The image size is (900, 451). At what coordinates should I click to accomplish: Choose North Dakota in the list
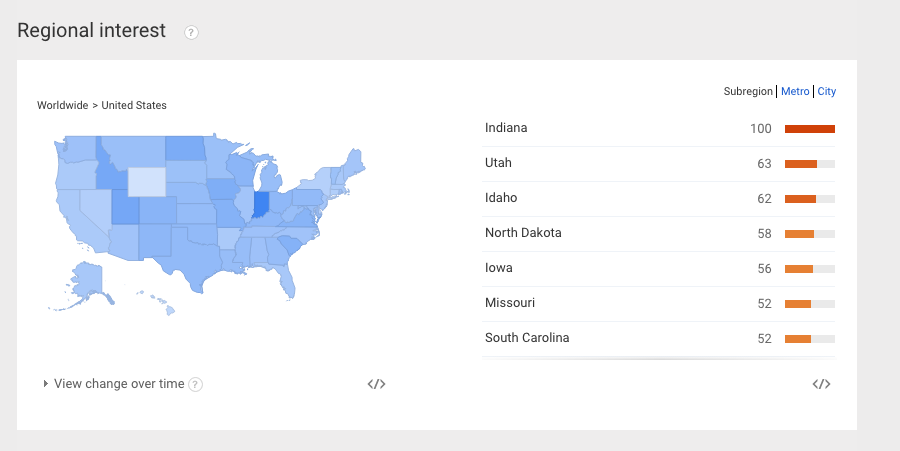659,234
